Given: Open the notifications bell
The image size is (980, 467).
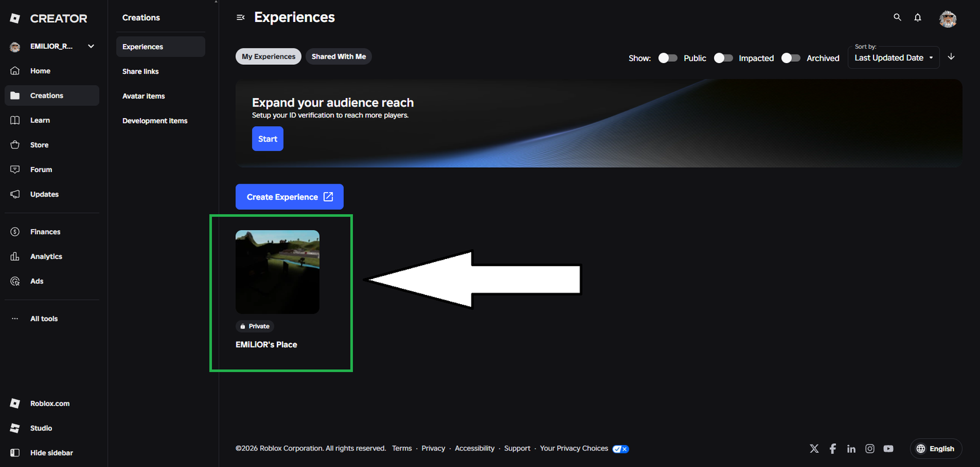Looking at the screenshot, I should (918, 18).
